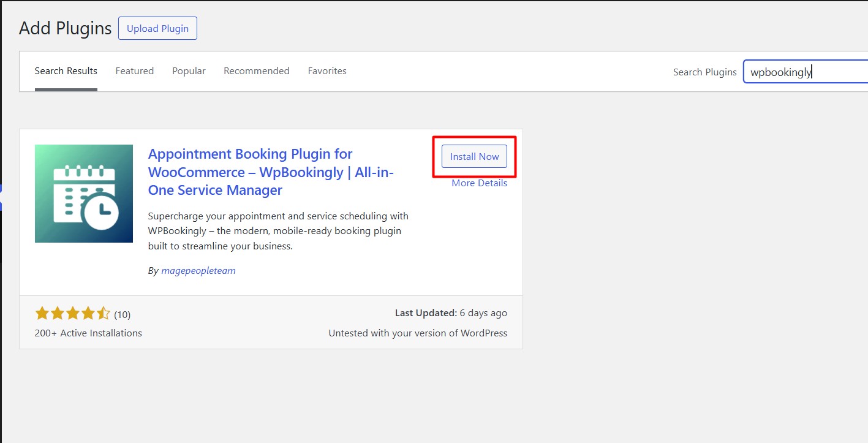Click the half-filled fifth rating star
868x443 pixels.
(104, 314)
